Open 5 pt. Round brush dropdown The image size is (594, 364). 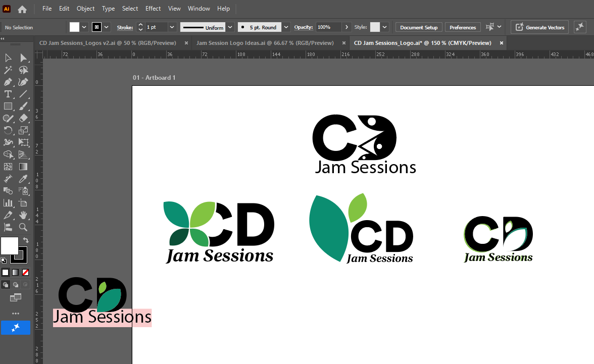[x=286, y=27]
